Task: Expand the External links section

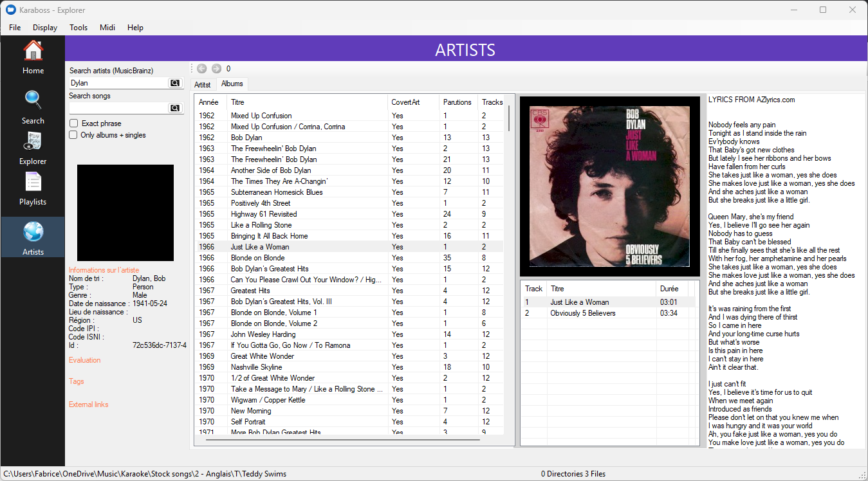Action: pos(88,404)
